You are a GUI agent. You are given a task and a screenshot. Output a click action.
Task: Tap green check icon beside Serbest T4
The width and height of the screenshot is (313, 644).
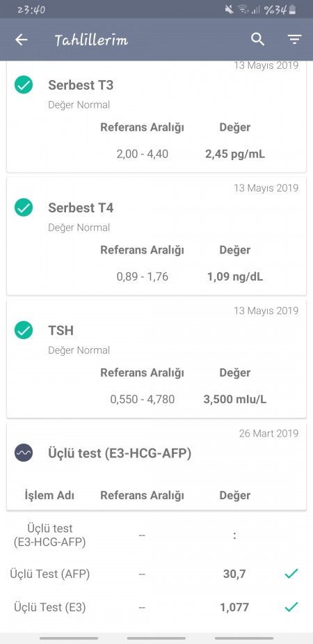tap(24, 207)
